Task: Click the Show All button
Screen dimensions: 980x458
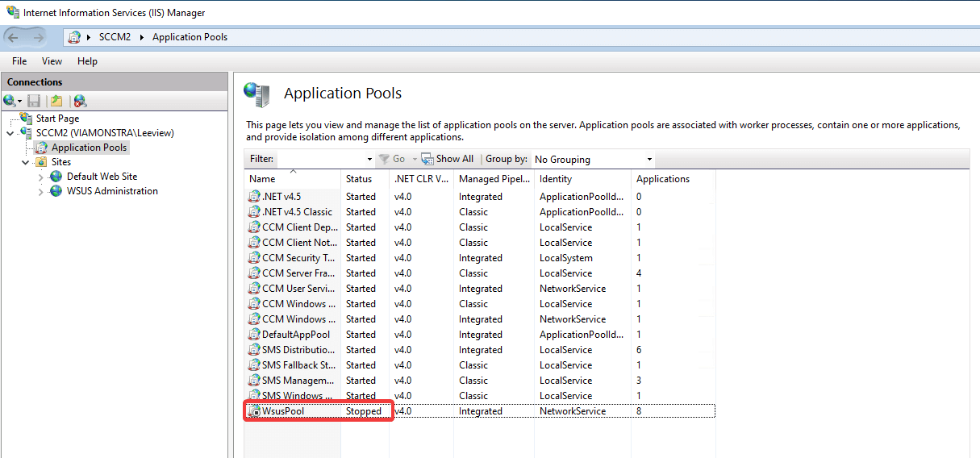Action: pyautogui.click(x=448, y=159)
